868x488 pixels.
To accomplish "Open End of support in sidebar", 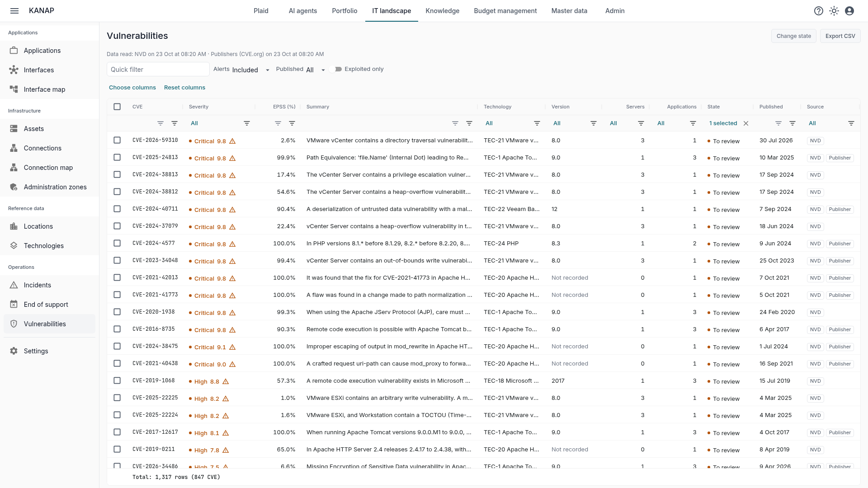I will click(49, 305).
